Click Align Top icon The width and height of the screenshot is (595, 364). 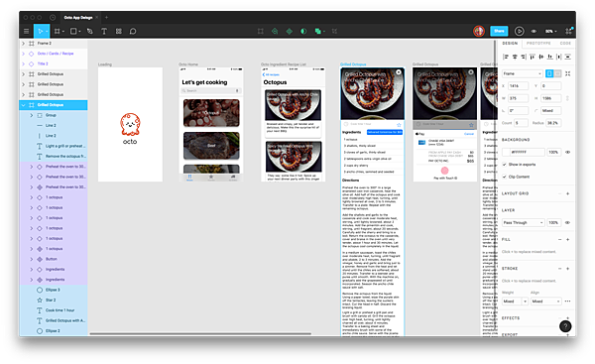point(533,57)
